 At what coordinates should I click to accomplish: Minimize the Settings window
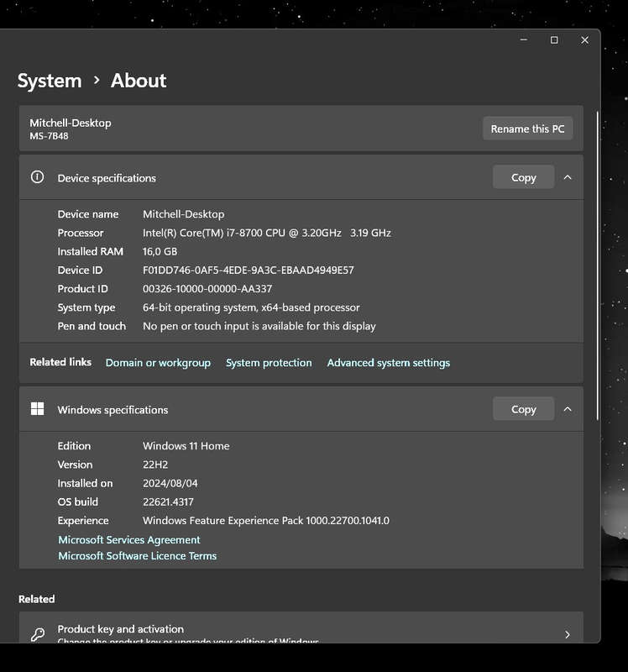[524, 39]
